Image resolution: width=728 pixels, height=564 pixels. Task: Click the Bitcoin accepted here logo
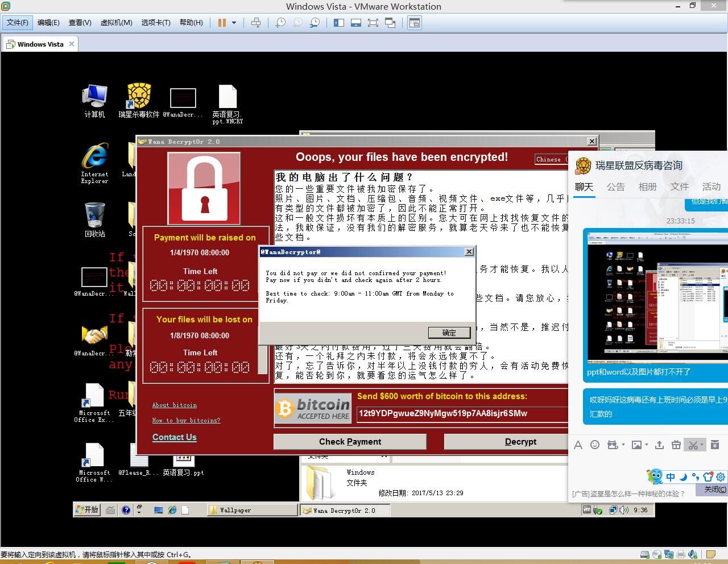tap(313, 408)
